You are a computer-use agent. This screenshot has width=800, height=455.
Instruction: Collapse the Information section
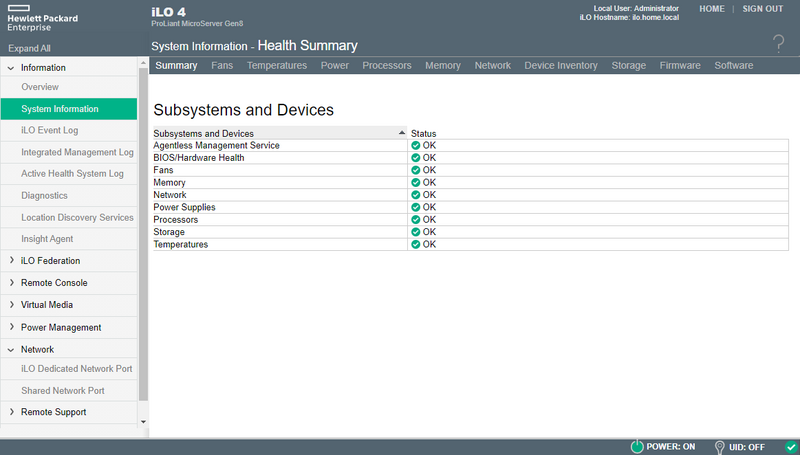coord(11,68)
